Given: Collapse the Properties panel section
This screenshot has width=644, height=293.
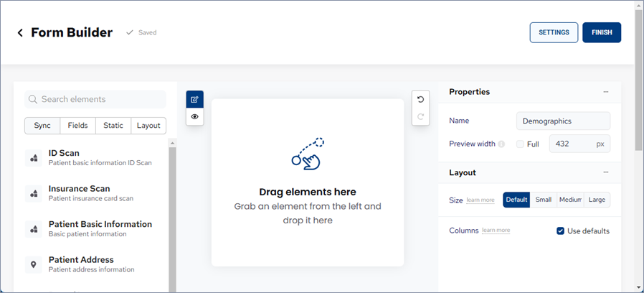Looking at the screenshot, I should [606, 92].
